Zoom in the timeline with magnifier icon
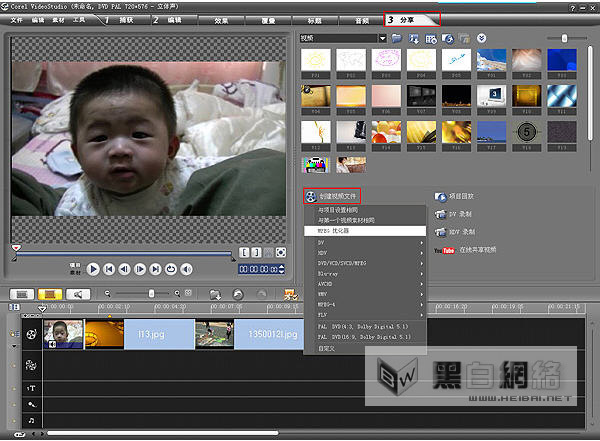 tap(177, 293)
